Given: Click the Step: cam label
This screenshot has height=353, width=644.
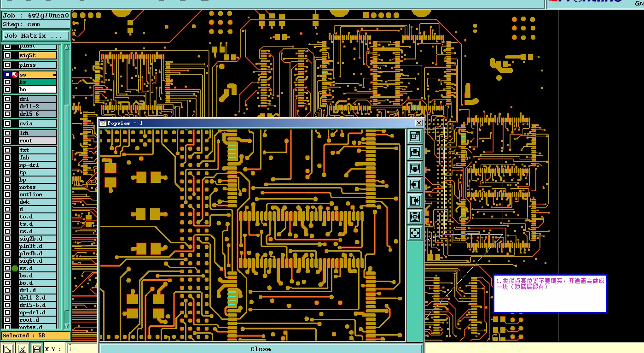Looking at the screenshot, I should pos(36,24).
